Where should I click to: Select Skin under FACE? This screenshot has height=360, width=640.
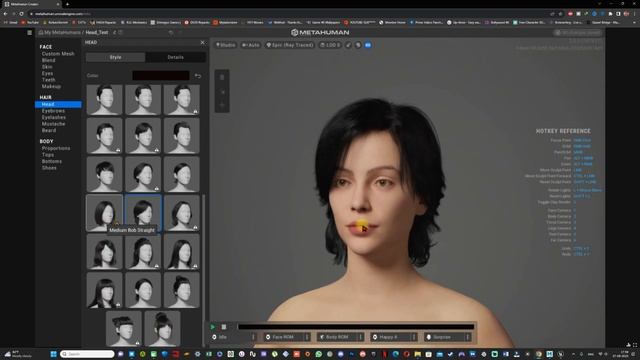(x=47, y=67)
